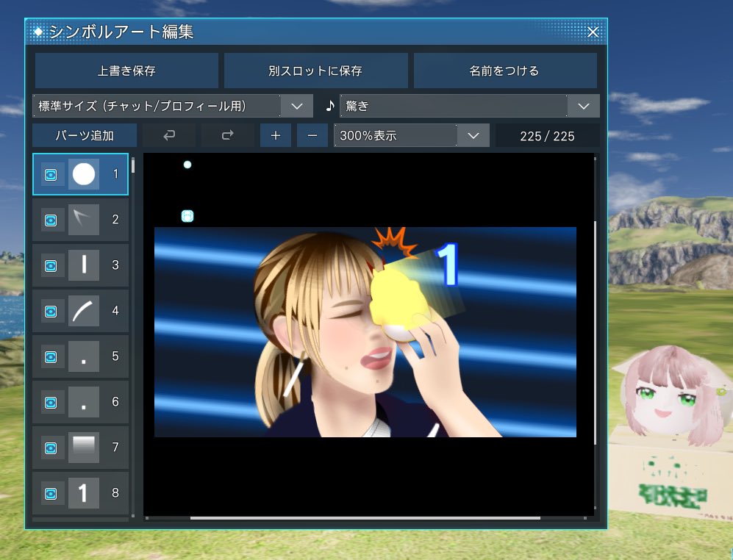Open the 驚き sound dropdown
The image size is (733, 560).
[x=469, y=106]
